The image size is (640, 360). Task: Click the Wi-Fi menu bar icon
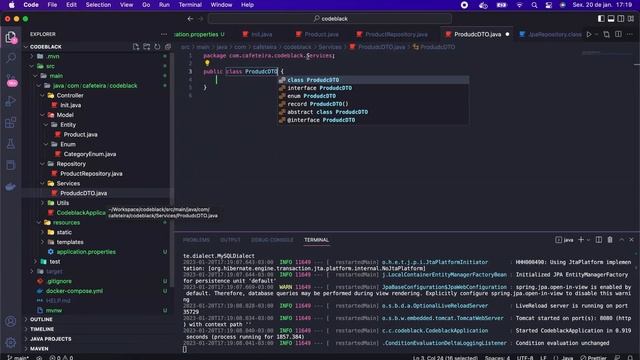(x=519, y=5)
